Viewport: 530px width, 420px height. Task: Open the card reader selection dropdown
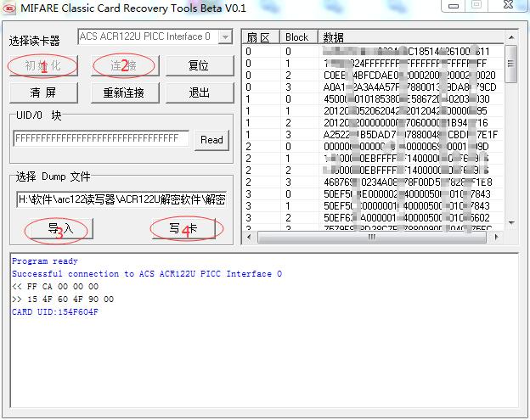[x=224, y=37]
